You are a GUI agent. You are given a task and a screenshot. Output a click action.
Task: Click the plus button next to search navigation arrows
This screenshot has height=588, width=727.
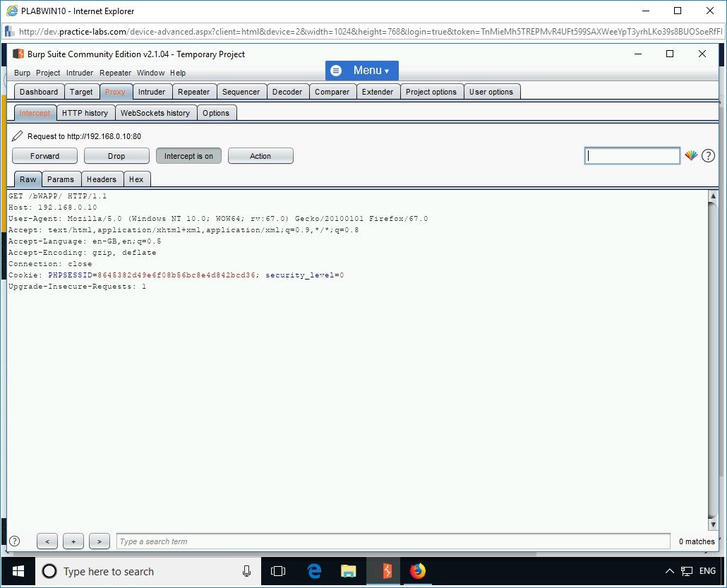click(73, 541)
